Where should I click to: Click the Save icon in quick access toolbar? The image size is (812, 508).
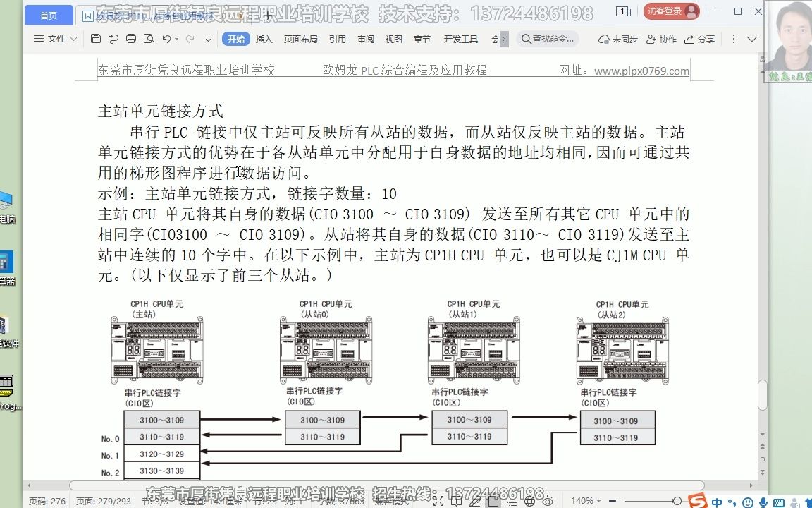pos(96,39)
